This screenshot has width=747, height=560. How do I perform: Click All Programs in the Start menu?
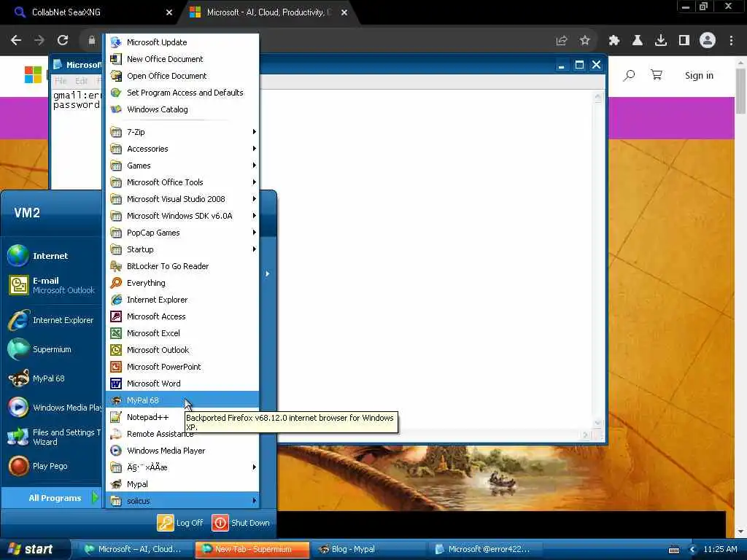click(x=52, y=498)
